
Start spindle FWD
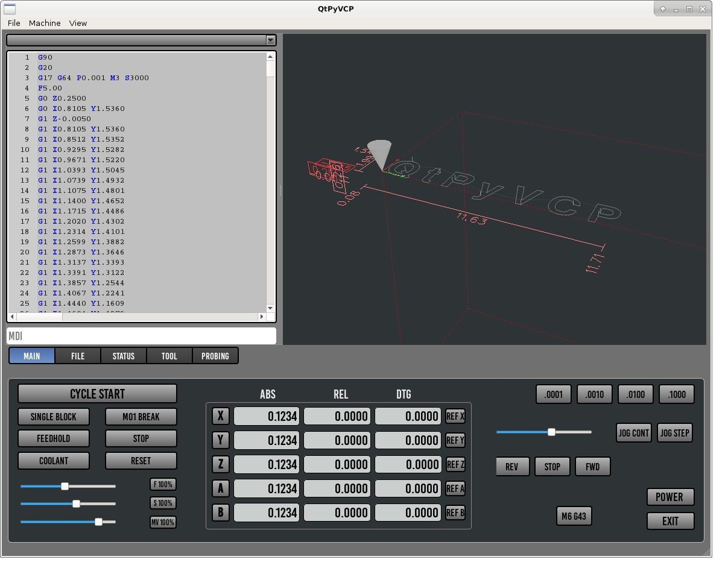coord(593,467)
